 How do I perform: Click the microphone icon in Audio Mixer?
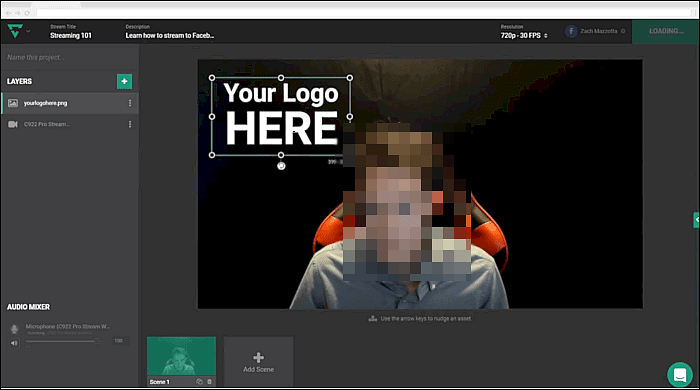[x=14, y=329]
